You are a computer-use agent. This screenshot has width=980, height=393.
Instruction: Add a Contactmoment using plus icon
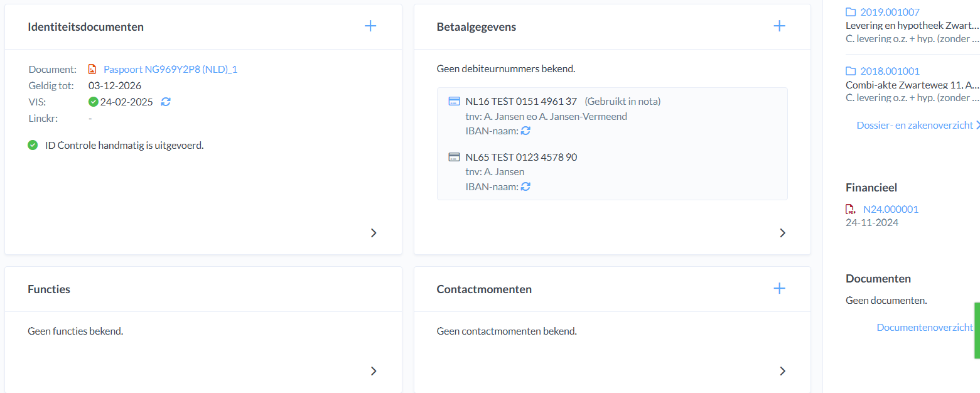click(779, 288)
